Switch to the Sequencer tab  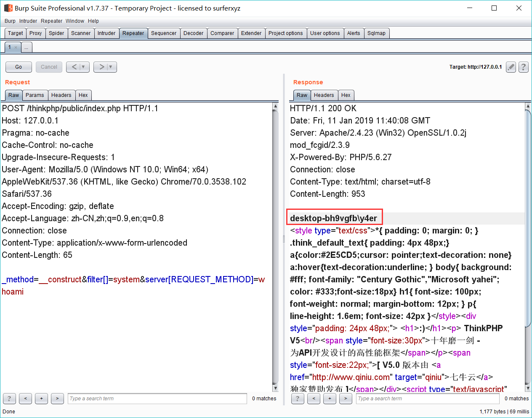(164, 33)
